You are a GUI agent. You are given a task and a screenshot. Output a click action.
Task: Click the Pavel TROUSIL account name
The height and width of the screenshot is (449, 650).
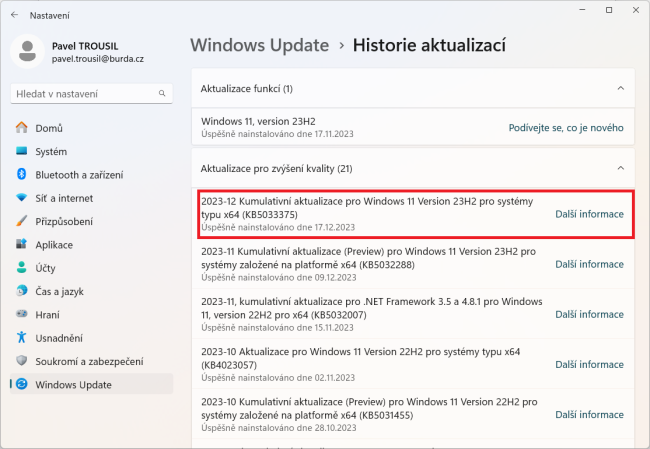[x=85, y=46]
